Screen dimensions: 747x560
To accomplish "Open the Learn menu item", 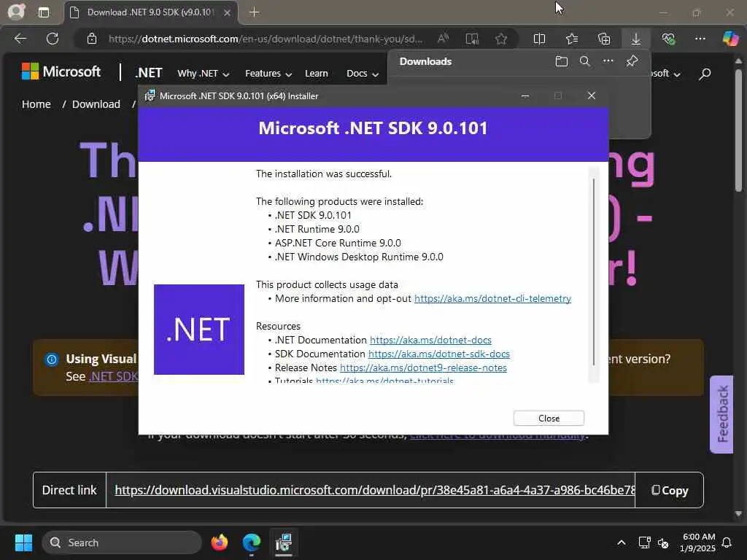I will (x=317, y=74).
